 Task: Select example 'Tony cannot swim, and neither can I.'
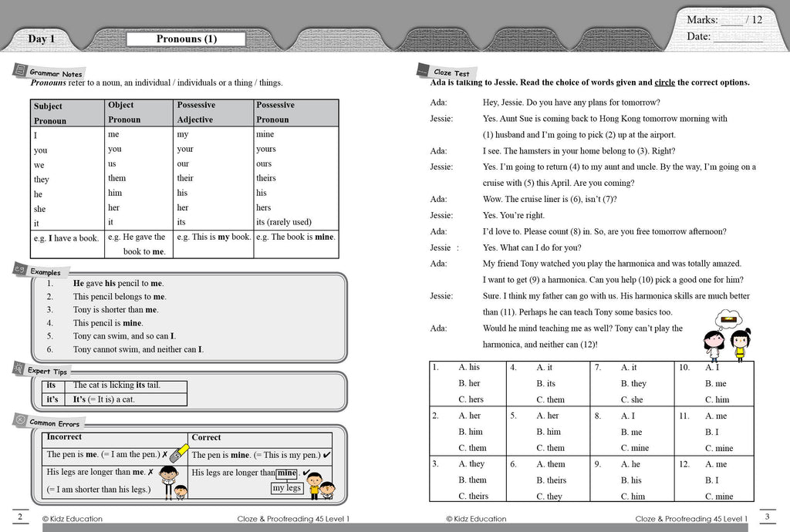(x=139, y=349)
